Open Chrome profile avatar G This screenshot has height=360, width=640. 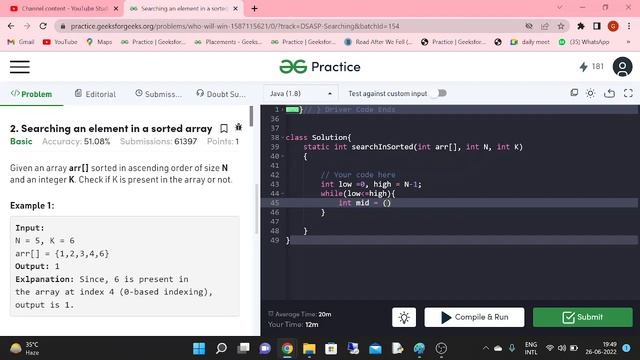[613, 26]
